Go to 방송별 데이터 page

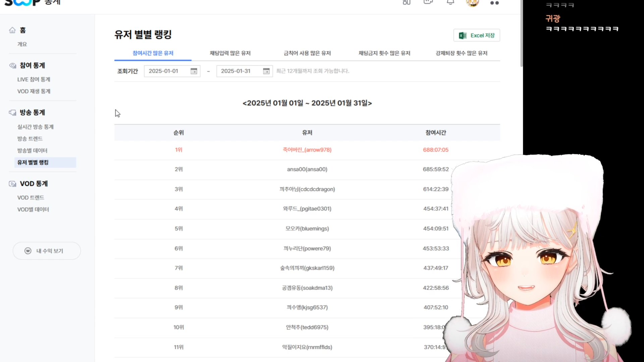coord(32,150)
